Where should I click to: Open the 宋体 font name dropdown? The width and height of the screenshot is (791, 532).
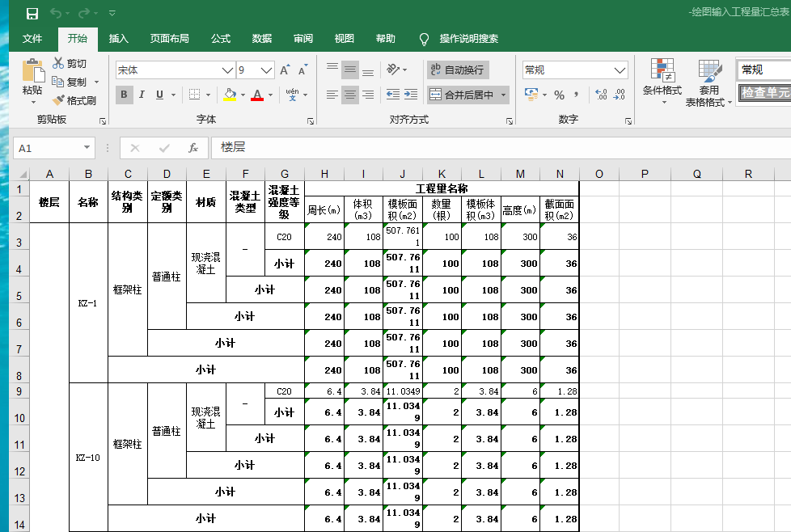tap(228, 70)
